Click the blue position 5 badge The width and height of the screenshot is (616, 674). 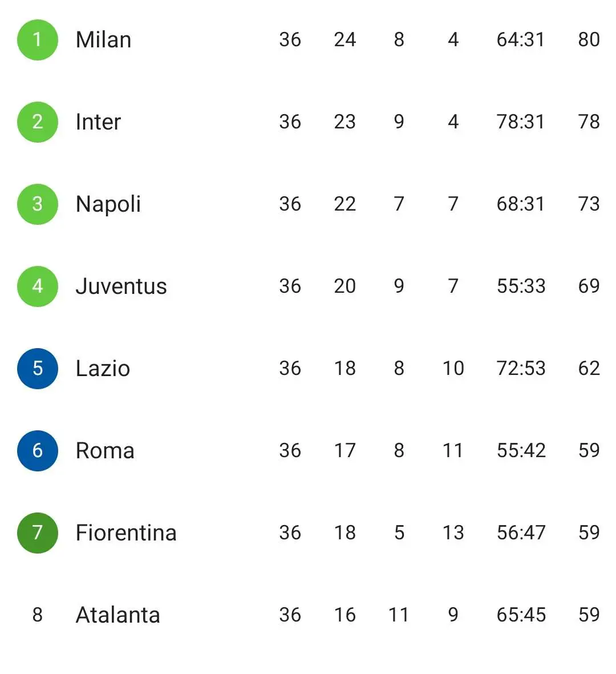coord(38,368)
